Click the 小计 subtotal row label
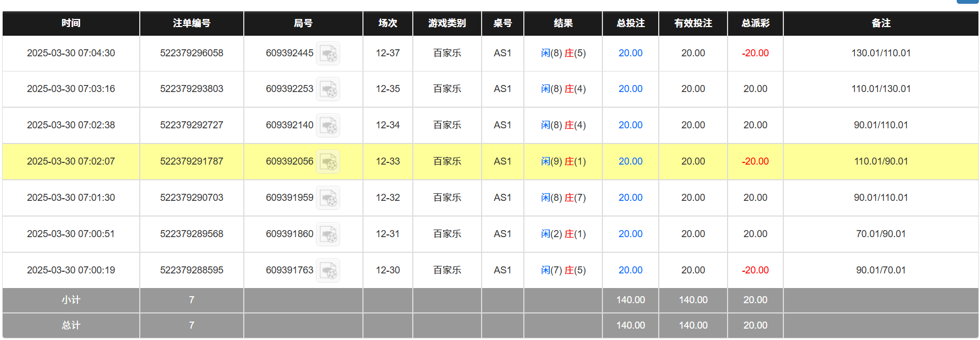Image resolution: width=980 pixels, height=340 pixels. click(71, 300)
